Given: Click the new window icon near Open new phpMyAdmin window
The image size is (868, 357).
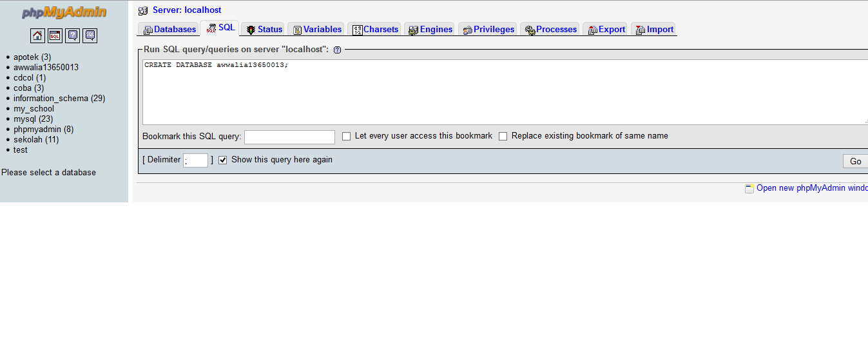Looking at the screenshot, I should [x=749, y=188].
